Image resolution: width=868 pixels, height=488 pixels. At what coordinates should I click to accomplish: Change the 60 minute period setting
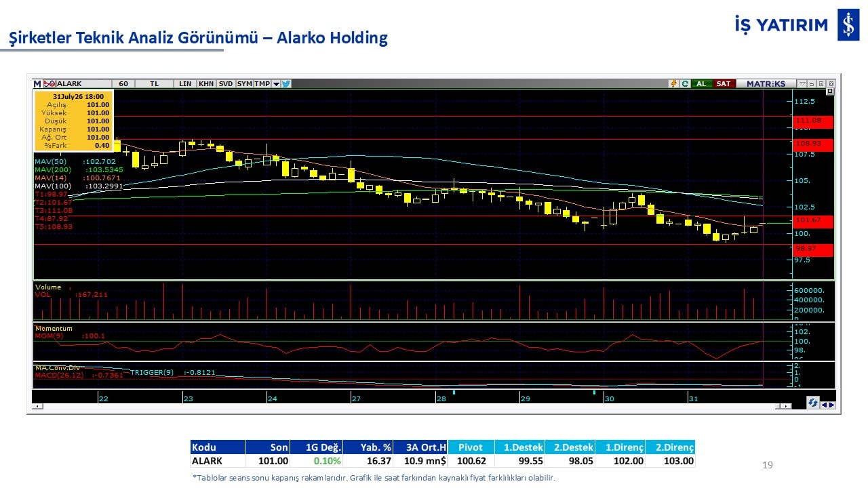click(123, 84)
